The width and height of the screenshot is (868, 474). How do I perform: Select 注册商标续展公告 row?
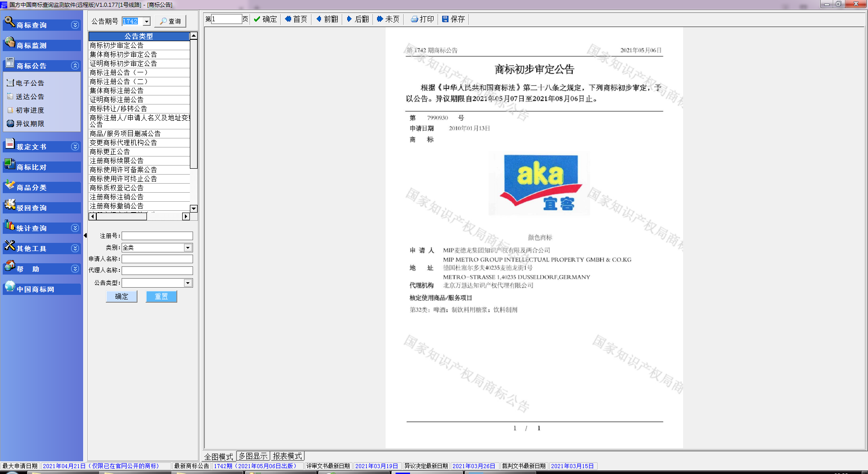point(139,161)
